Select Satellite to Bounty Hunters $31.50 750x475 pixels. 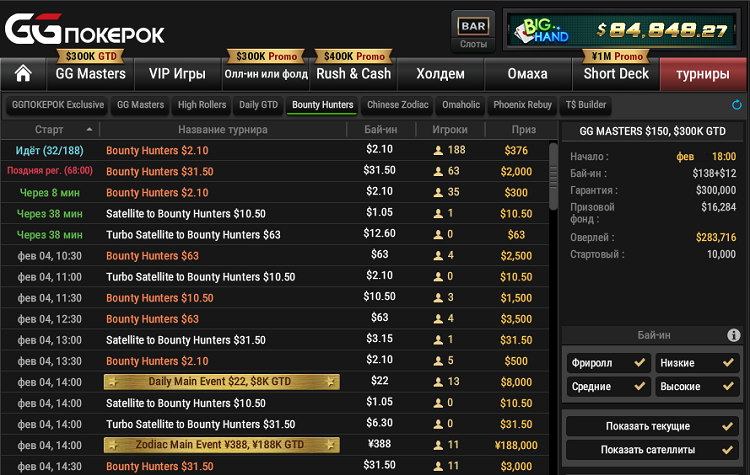pos(275,340)
